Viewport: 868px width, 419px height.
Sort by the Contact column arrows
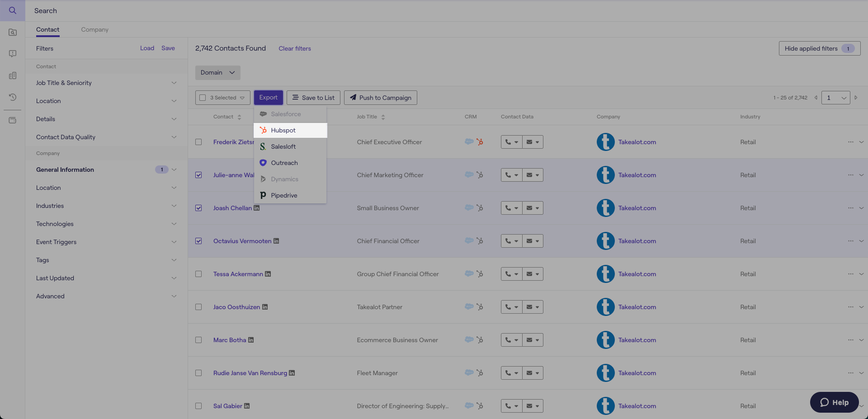(239, 117)
